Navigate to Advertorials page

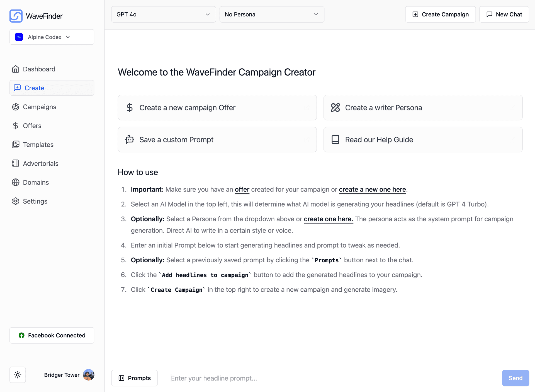coord(41,163)
